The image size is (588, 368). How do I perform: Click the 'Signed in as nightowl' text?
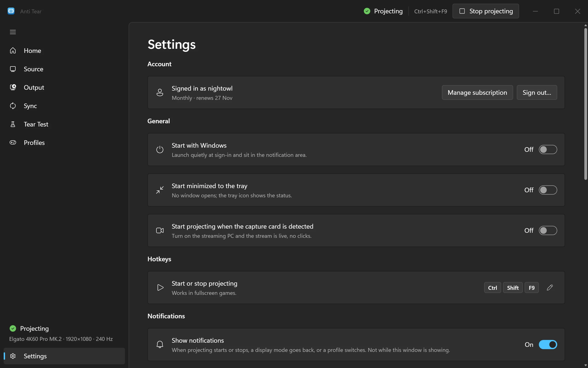click(x=202, y=88)
